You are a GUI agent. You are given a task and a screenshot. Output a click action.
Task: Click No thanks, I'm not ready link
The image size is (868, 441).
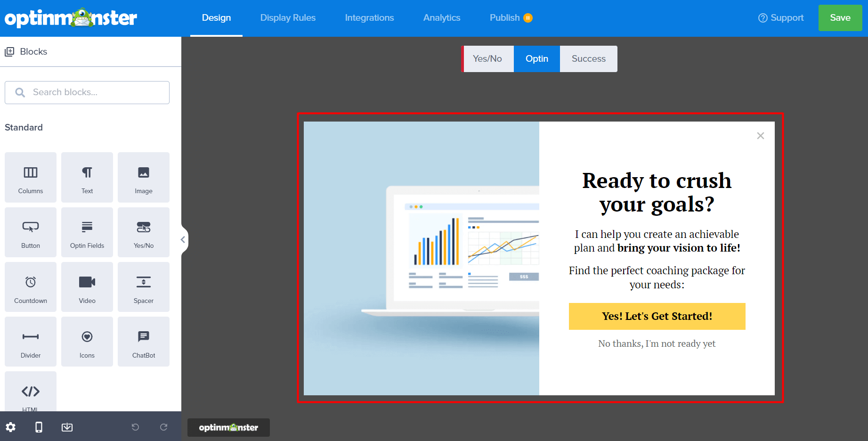657,343
